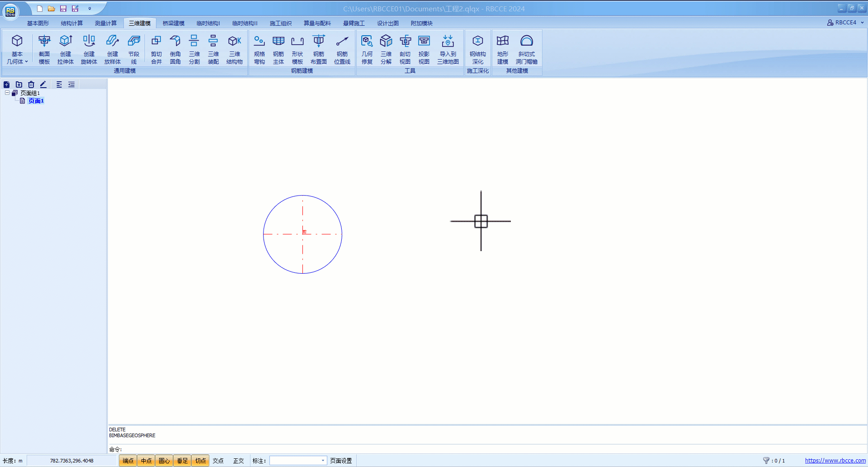868x467 pixels.
Task: Enable the 正交 orthogonal mode
Action: coord(238,461)
